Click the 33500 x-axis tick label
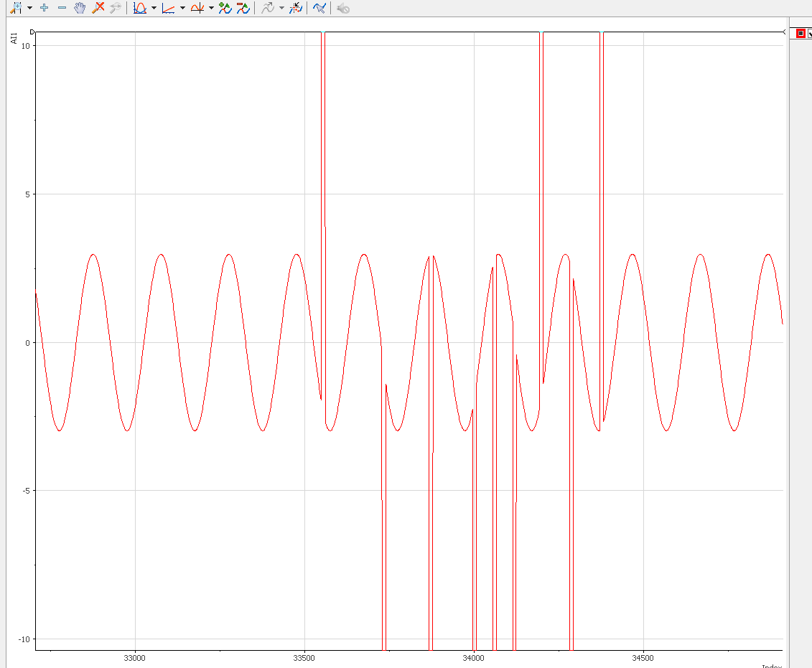 pos(304,658)
